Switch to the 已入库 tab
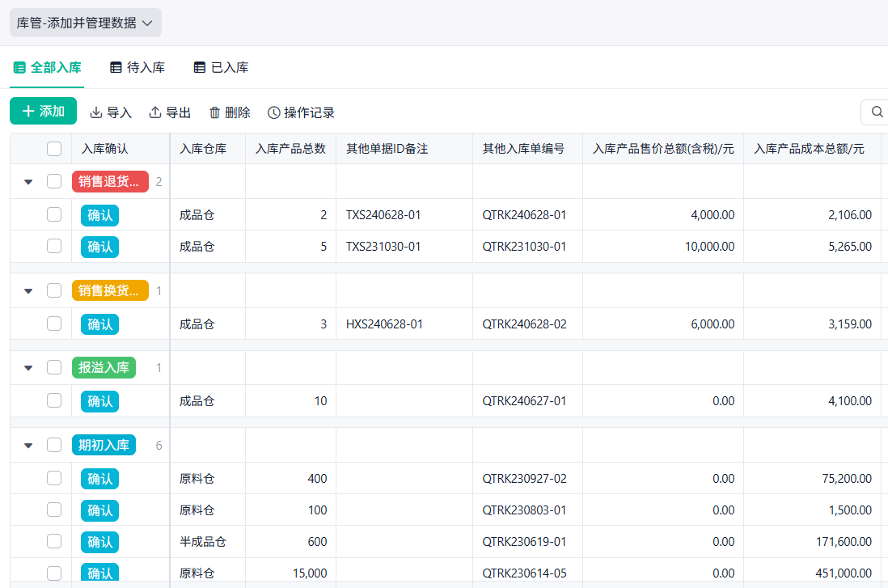The height and width of the screenshot is (588, 888). pos(222,67)
